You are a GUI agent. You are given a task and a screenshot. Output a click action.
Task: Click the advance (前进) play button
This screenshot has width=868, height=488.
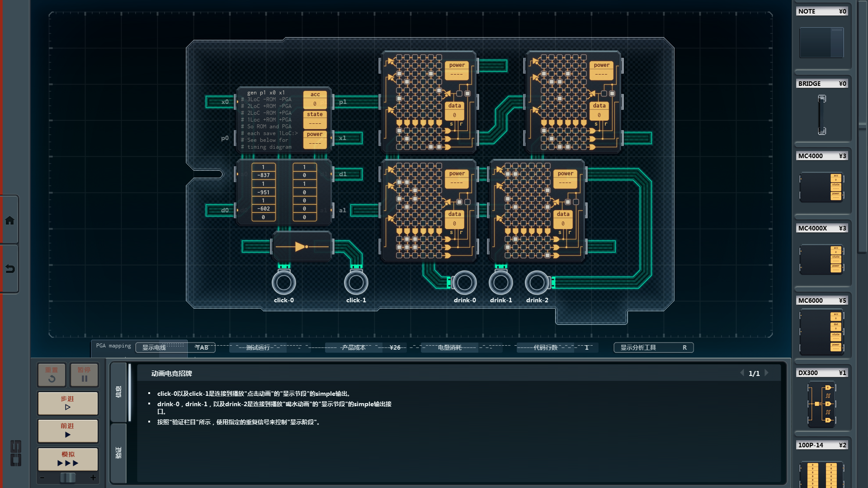pos(68,430)
